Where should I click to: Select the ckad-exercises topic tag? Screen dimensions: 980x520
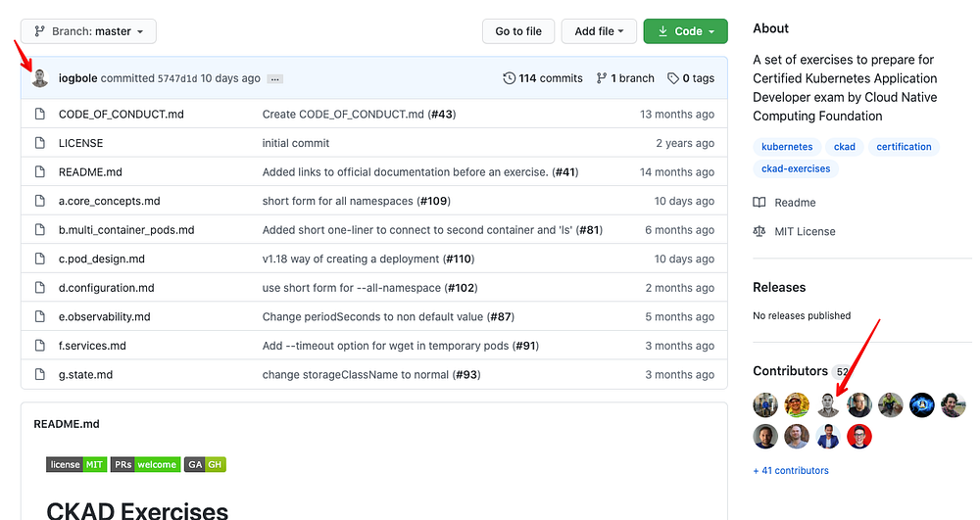pos(796,168)
